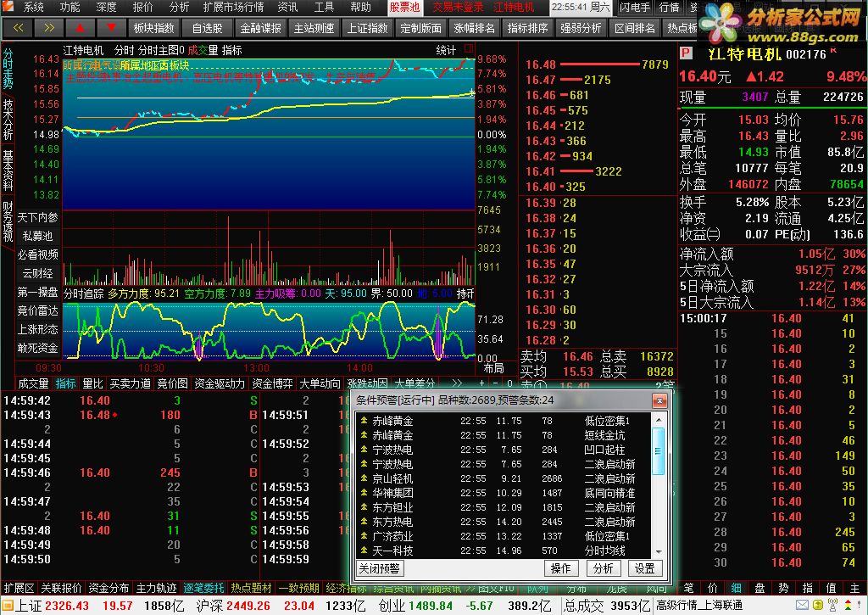Click the 自选股 toolbar button
This screenshot has height=615, width=868.
208,28
